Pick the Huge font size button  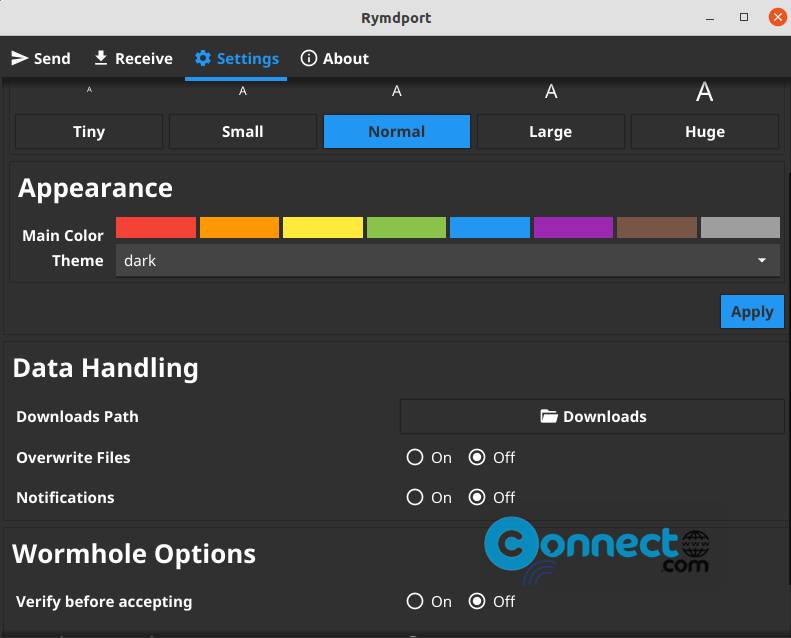705,132
